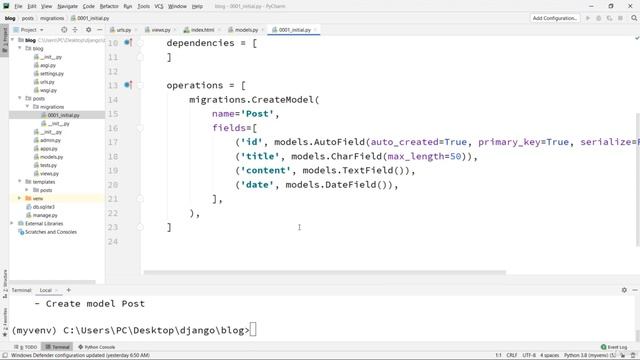Hide the Project panel with minus icon
Viewport: 640px width, 360px height.
(x=100, y=30)
